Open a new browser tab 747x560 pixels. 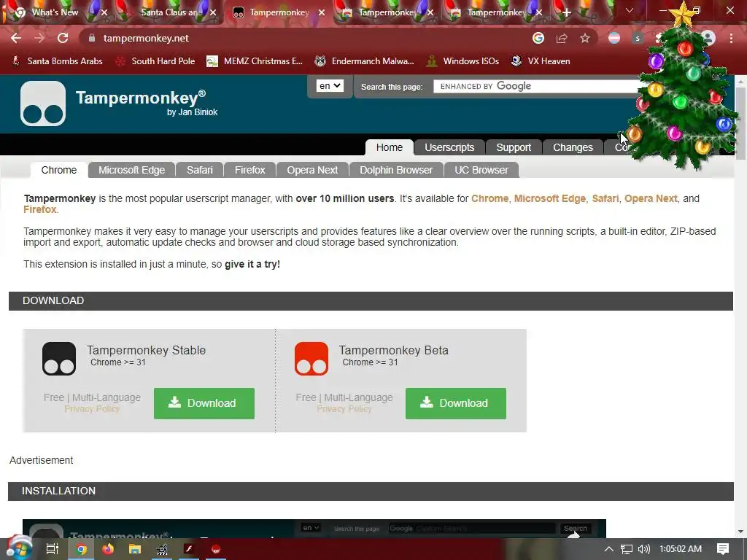click(x=566, y=12)
